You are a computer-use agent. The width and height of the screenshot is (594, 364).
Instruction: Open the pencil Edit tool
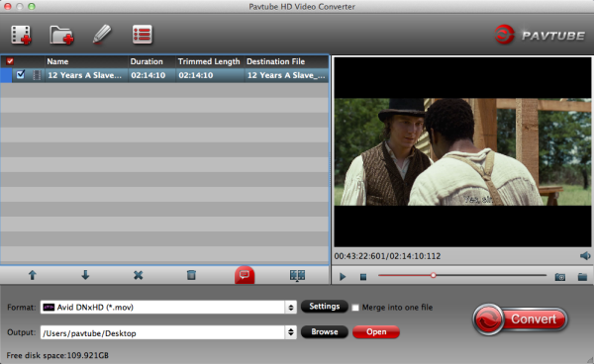pos(102,35)
